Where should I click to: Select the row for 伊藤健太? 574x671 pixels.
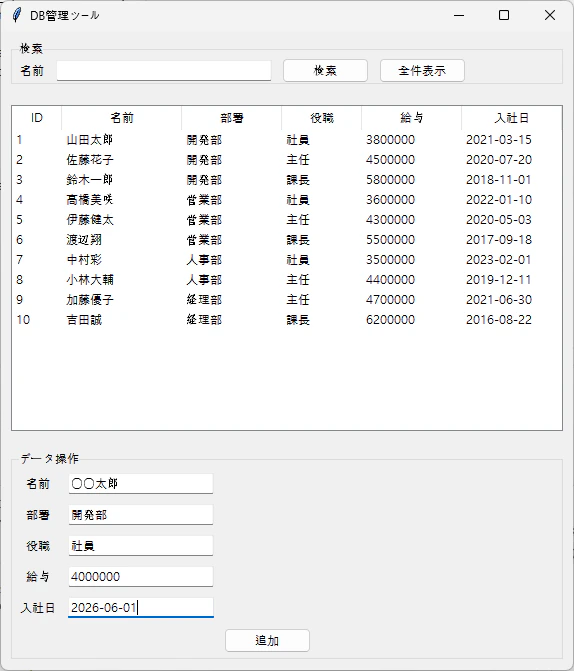coord(287,220)
